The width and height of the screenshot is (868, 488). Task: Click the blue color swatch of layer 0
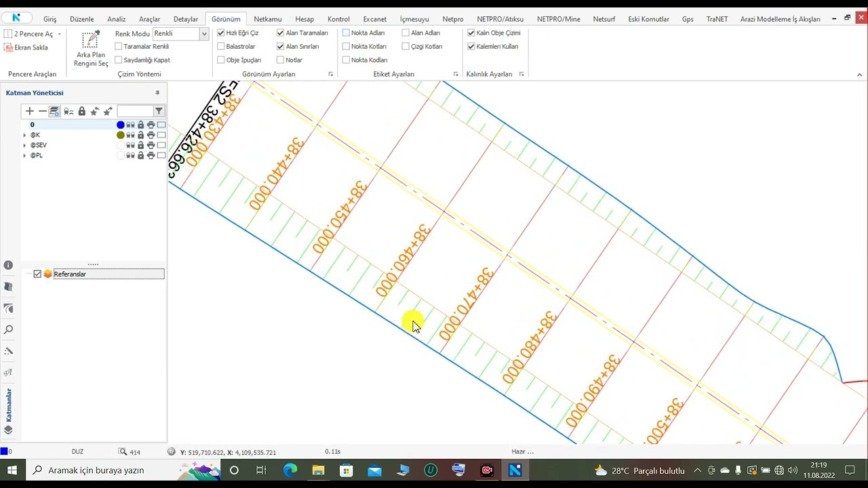[121, 125]
